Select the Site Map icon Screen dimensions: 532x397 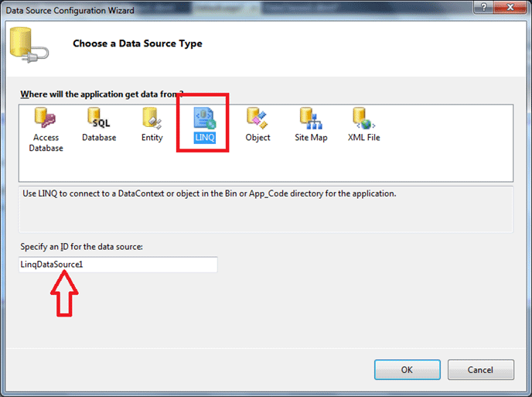click(311, 118)
